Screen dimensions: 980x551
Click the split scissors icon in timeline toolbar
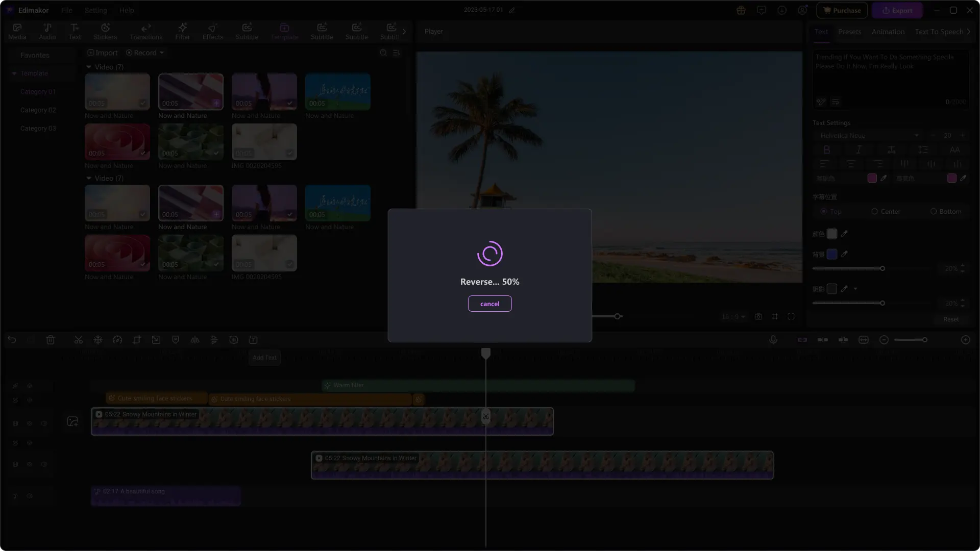[x=78, y=340]
